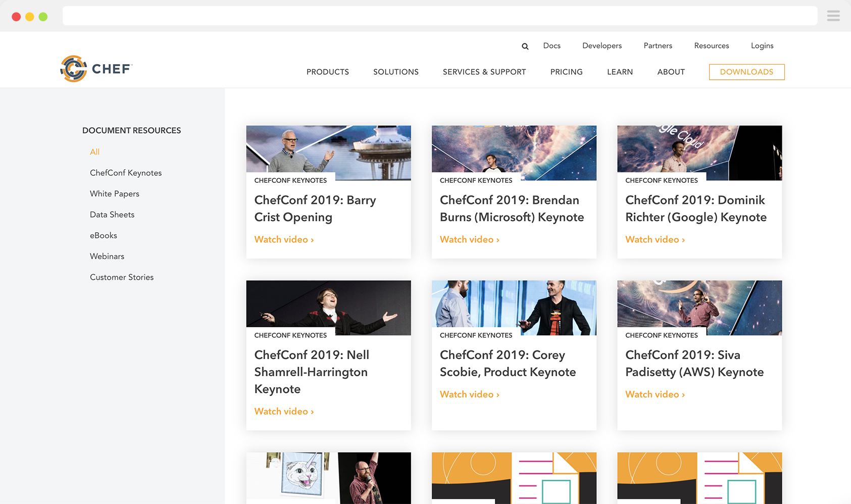Open the Developers link

pyautogui.click(x=602, y=45)
